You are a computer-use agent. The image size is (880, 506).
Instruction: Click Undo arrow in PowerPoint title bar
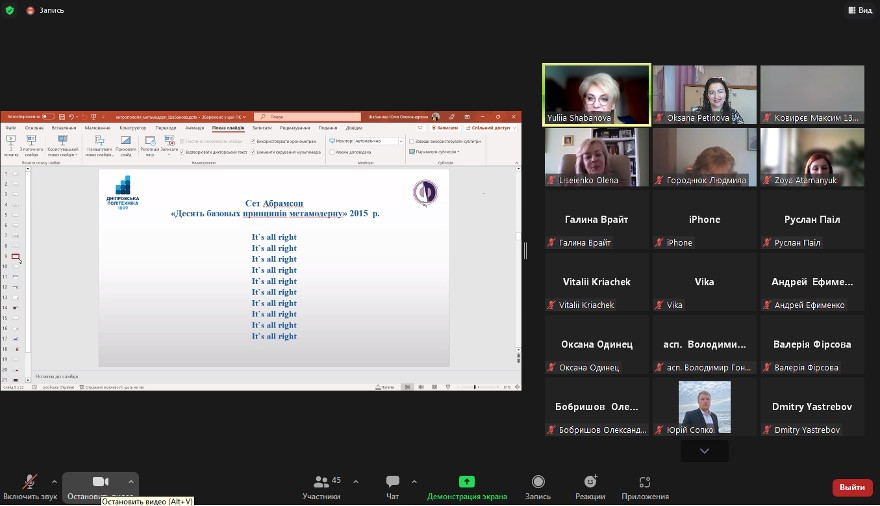71,117
